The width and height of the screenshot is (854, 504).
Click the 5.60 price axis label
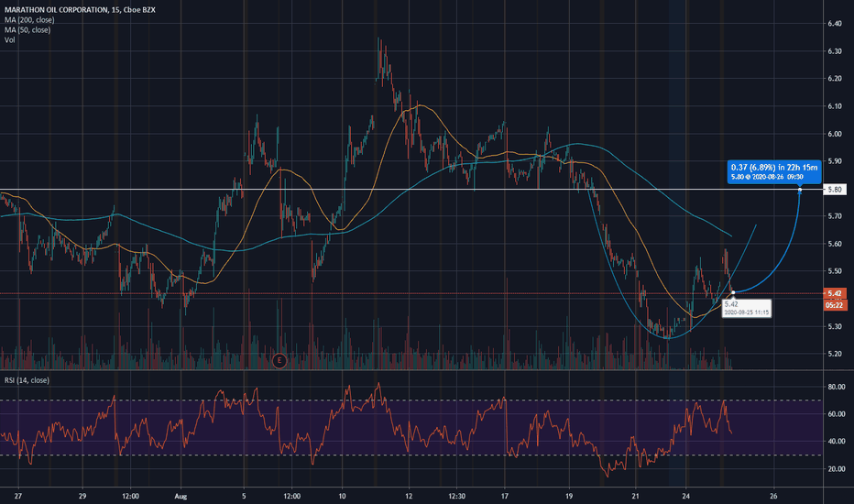(x=835, y=244)
